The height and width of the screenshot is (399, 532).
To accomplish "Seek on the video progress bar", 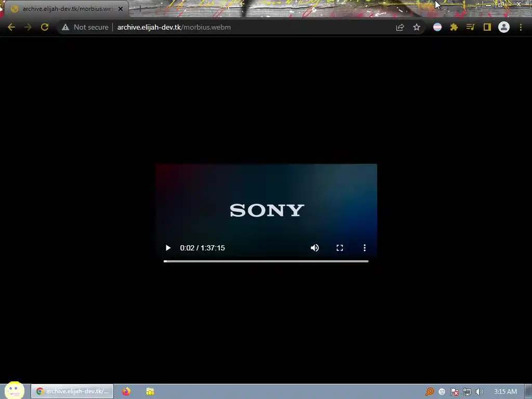I will (x=266, y=261).
